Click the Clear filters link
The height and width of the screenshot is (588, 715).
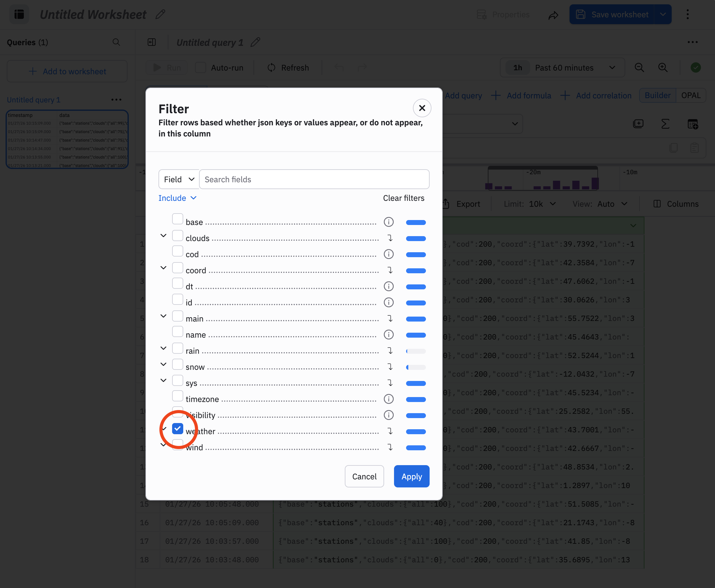(x=403, y=198)
